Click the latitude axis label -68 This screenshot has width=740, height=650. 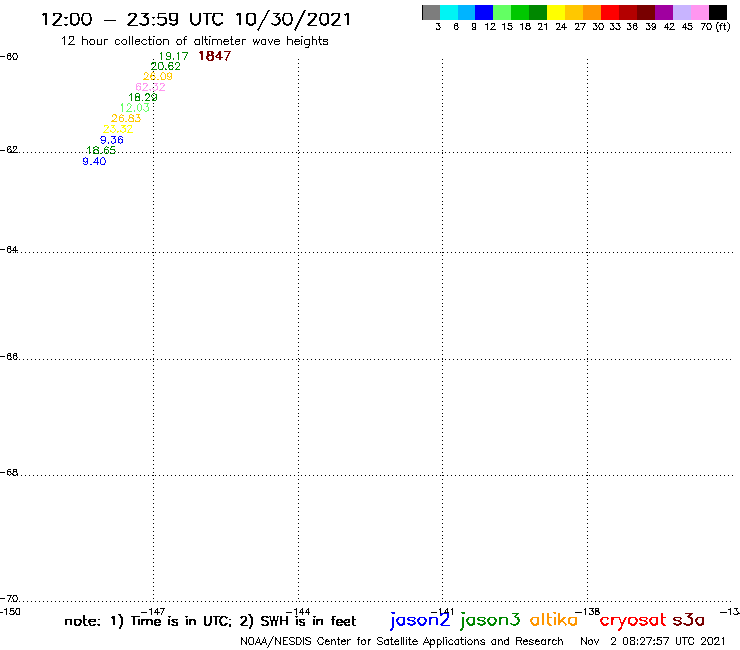coord(9,473)
